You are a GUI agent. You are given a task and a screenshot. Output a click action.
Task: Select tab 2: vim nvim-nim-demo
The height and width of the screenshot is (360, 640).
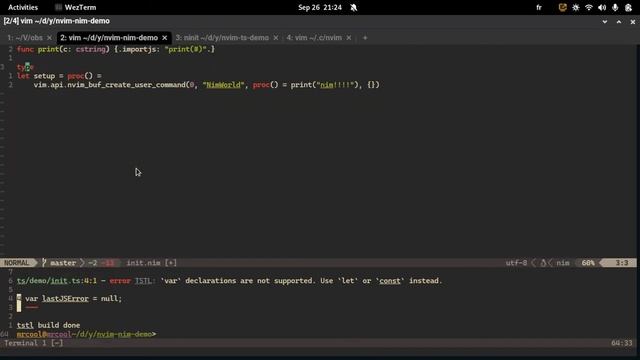coord(109,38)
